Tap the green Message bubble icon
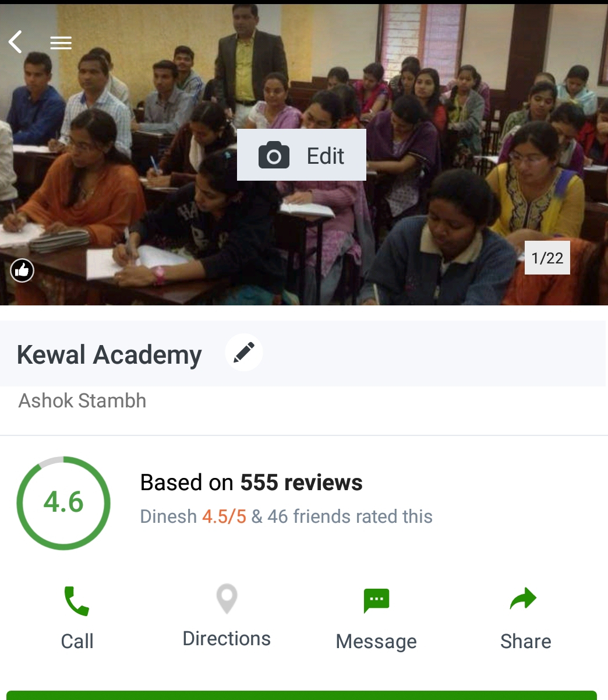608x700 pixels. tap(376, 600)
